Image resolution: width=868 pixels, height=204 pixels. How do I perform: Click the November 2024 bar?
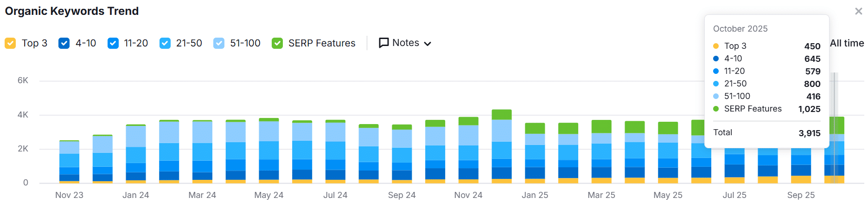click(x=468, y=150)
